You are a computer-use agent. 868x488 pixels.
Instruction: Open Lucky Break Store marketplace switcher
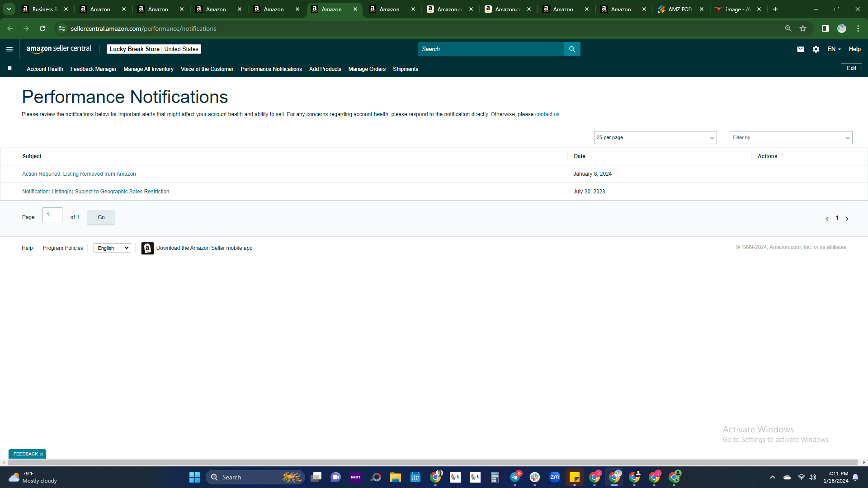(154, 49)
